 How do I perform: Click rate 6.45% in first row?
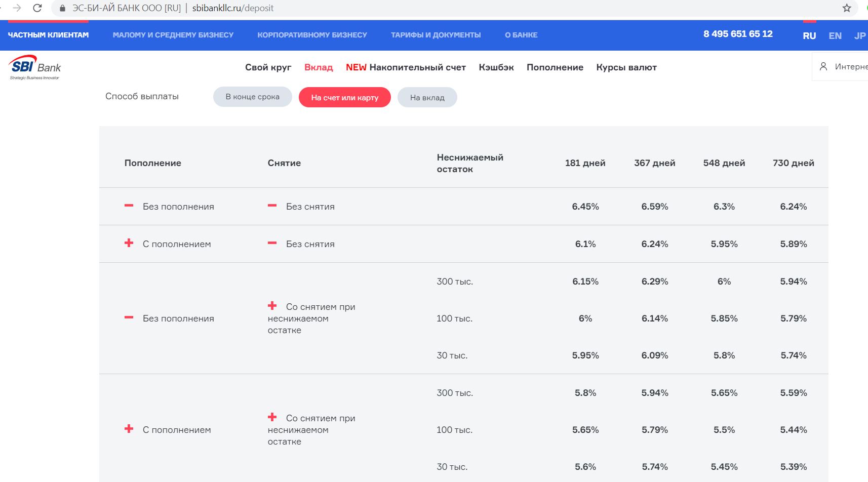585,207
